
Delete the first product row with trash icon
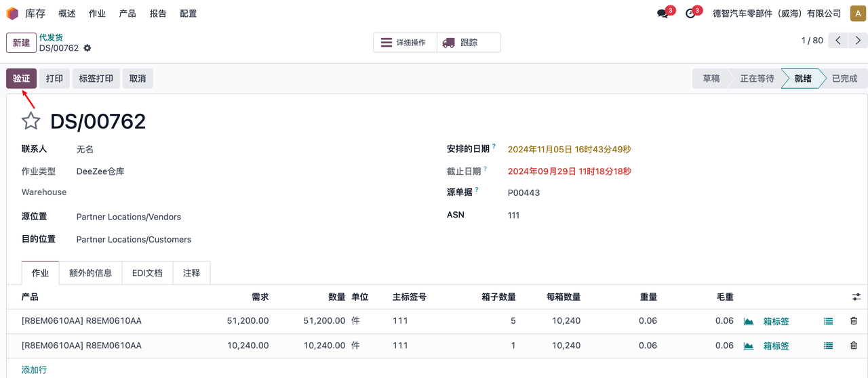[854, 321]
